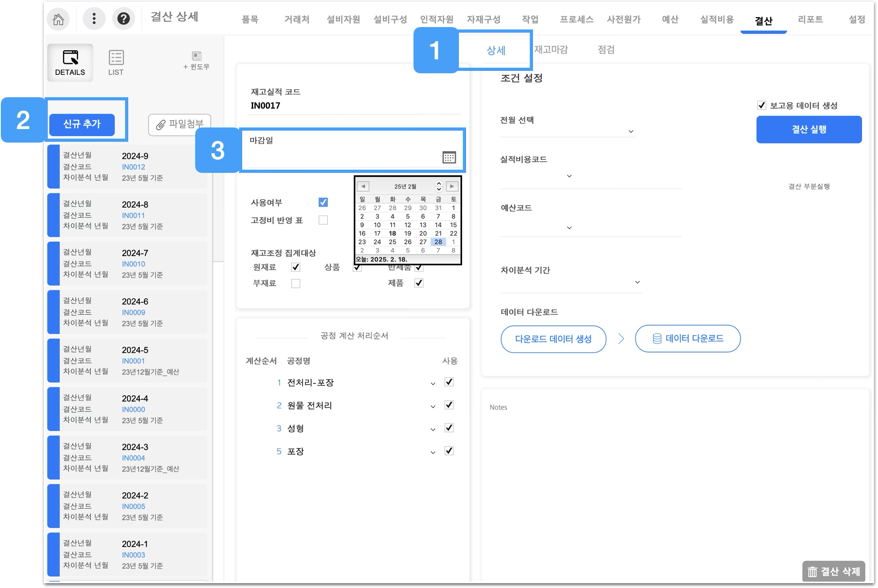Expand 전월 선택 dropdown

(631, 131)
